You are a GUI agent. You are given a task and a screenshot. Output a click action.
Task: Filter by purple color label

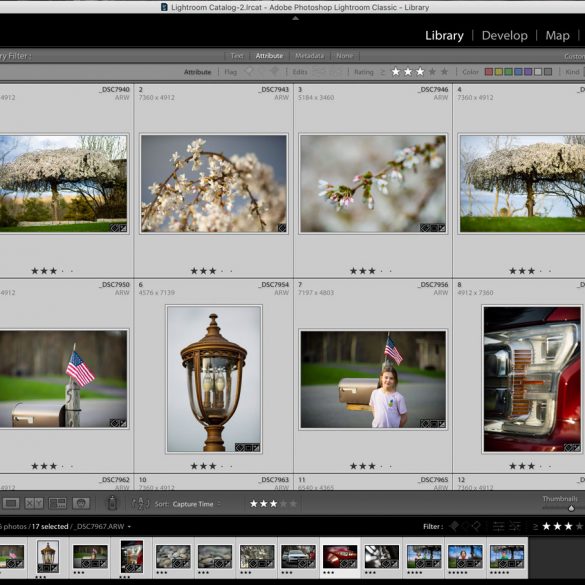528,72
